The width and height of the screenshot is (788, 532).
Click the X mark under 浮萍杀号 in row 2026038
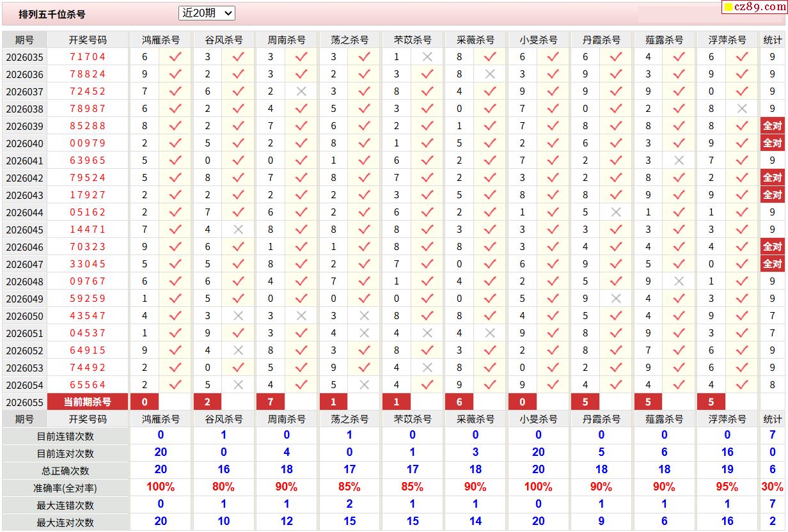[742, 109]
